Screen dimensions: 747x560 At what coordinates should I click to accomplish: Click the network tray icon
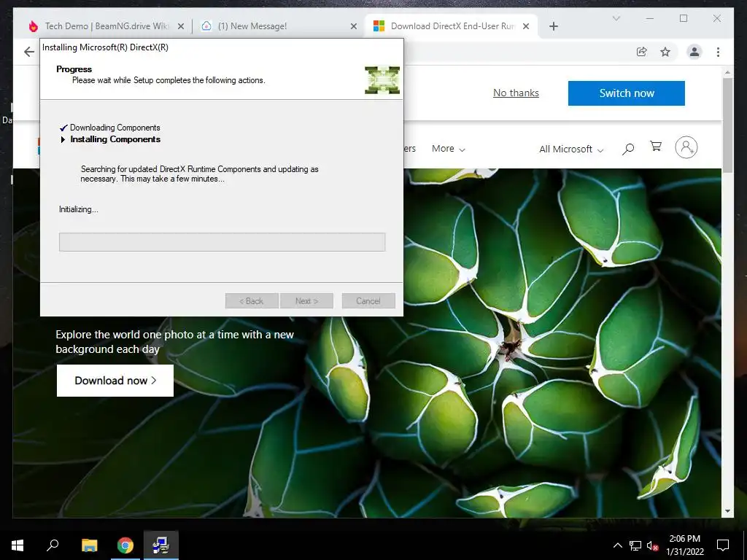635,545
